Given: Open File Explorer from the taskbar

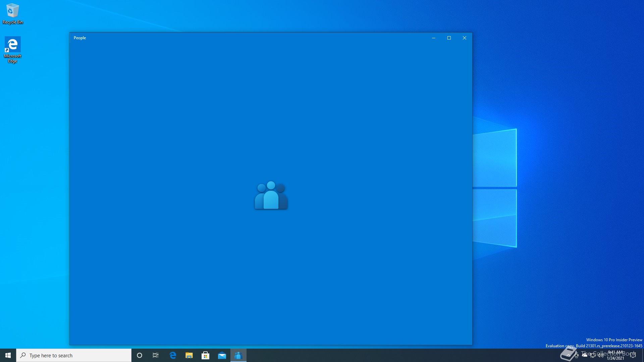Looking at the screenshot, I should tap(189, 355).
